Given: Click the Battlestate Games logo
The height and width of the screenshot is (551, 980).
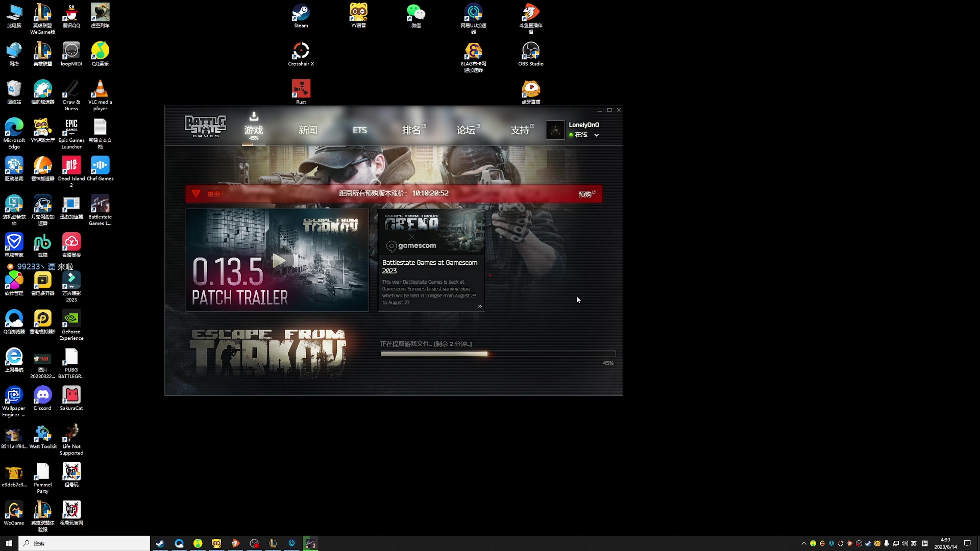Looking at the screenshot, I should [205, 126].
